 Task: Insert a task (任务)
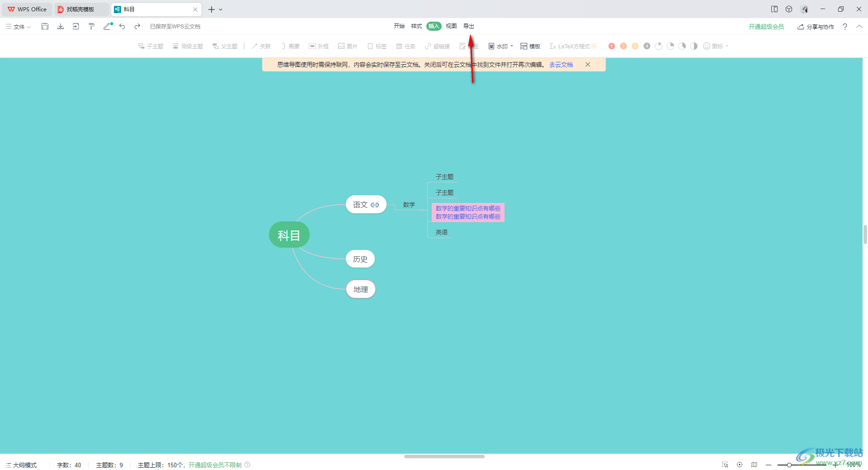(406, 46)
